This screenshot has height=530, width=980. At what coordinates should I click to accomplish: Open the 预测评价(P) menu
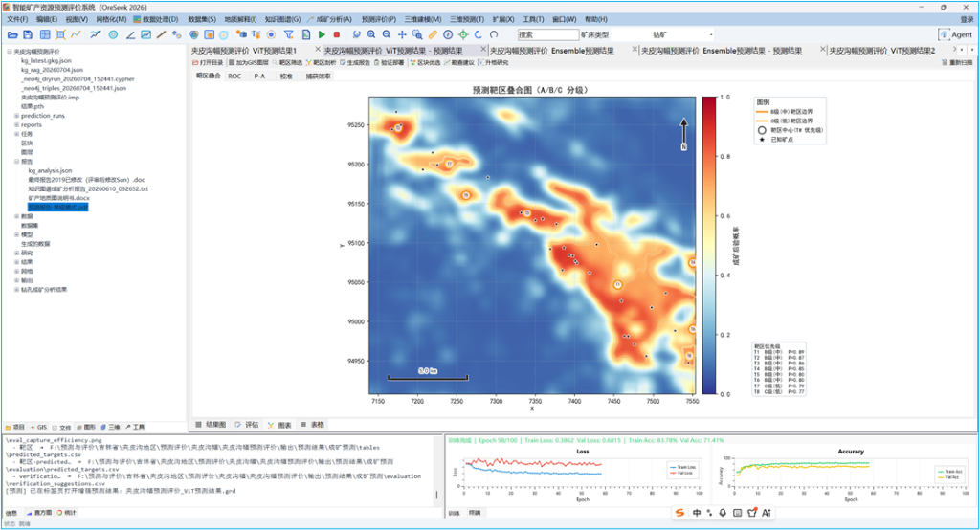(379, 19)
